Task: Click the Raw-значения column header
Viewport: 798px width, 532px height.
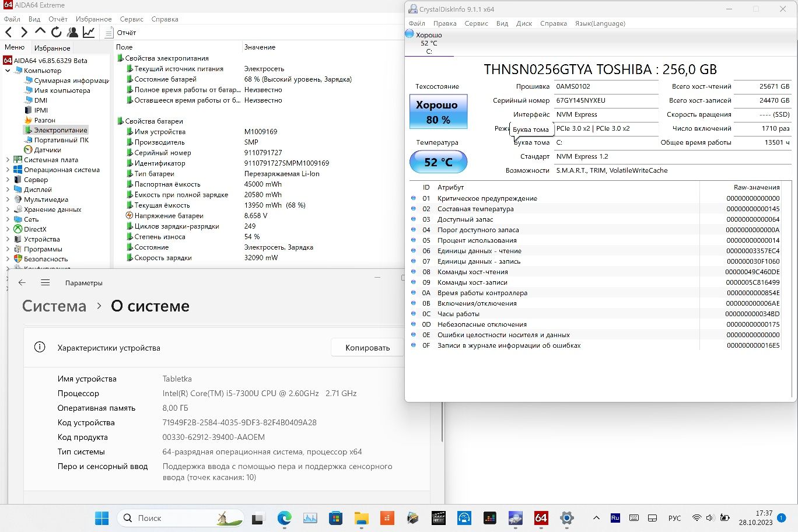Action: (757, 187)
